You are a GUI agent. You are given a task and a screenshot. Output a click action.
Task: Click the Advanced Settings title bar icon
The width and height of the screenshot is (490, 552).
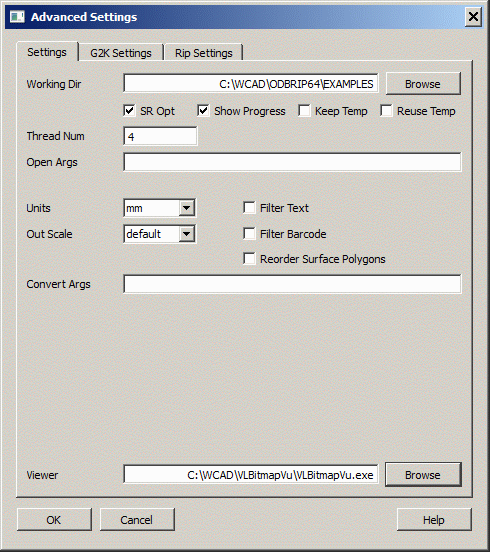point(17,17)
